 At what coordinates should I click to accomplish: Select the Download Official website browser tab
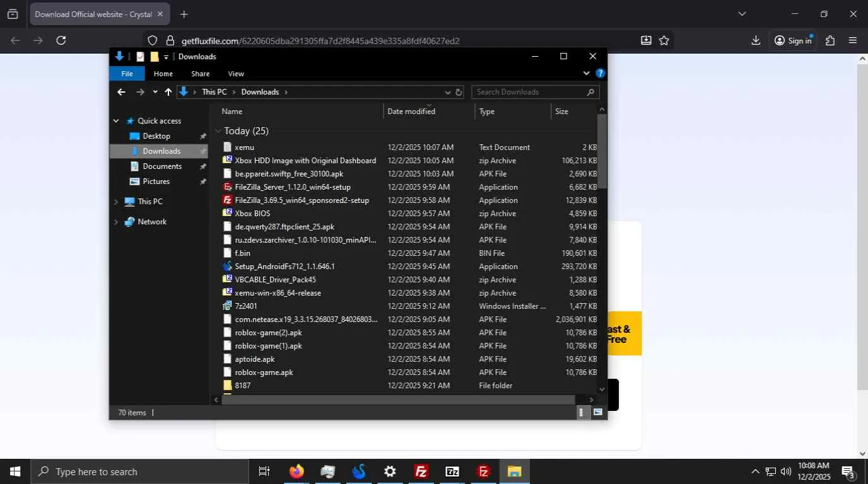100,14
